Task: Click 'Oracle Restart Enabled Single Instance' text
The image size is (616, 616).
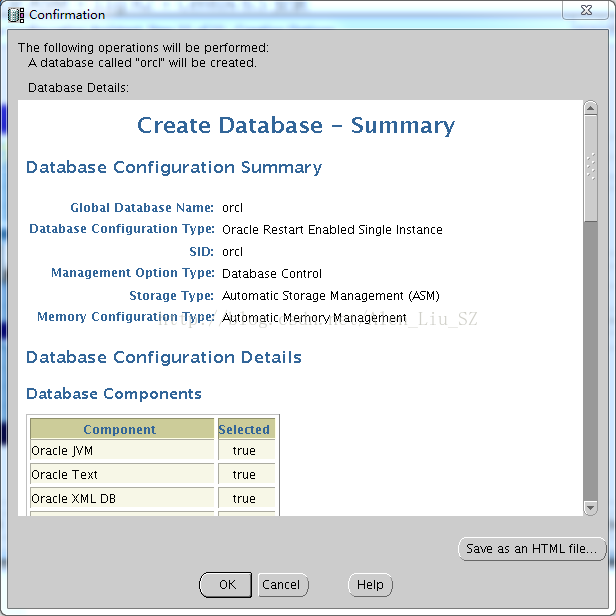Action: (332, 229)
